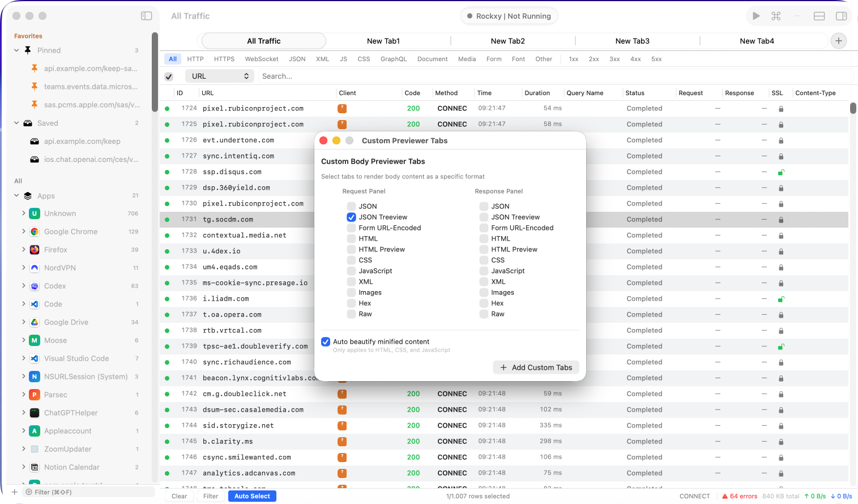Select row 1747 analytics.adcanvas.com

[x=504, y=473]
